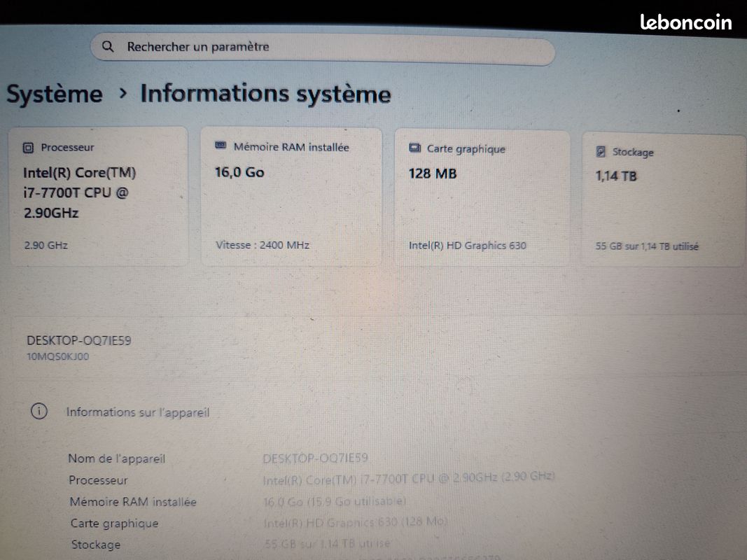Click the Nom de l'appareil label
The image size is (747, 560).
pos(117,458)
